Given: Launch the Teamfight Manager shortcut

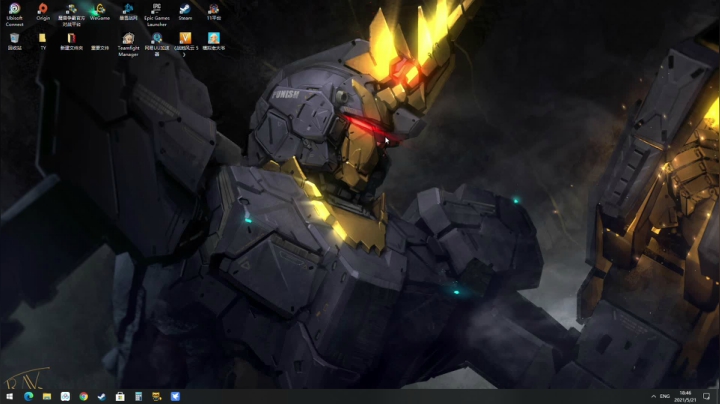Looking at the screenshot, I should pos(128,45).
